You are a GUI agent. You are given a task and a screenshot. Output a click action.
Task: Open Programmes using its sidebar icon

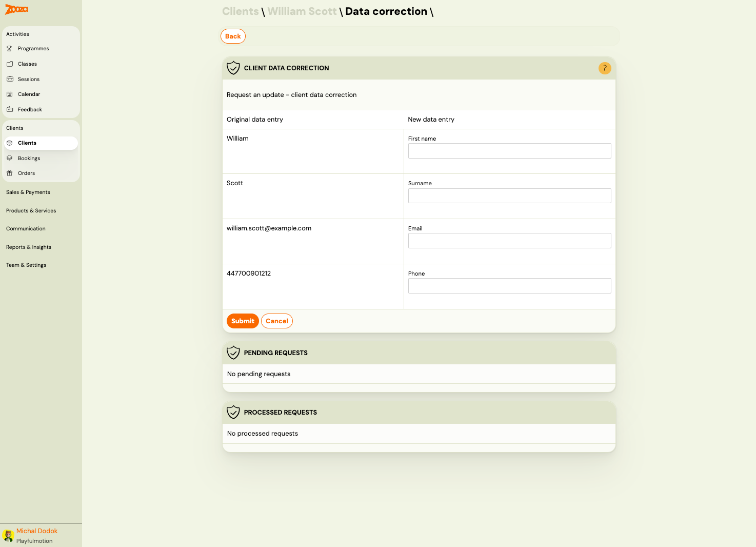pyautogui.click(x=10, y=48)
